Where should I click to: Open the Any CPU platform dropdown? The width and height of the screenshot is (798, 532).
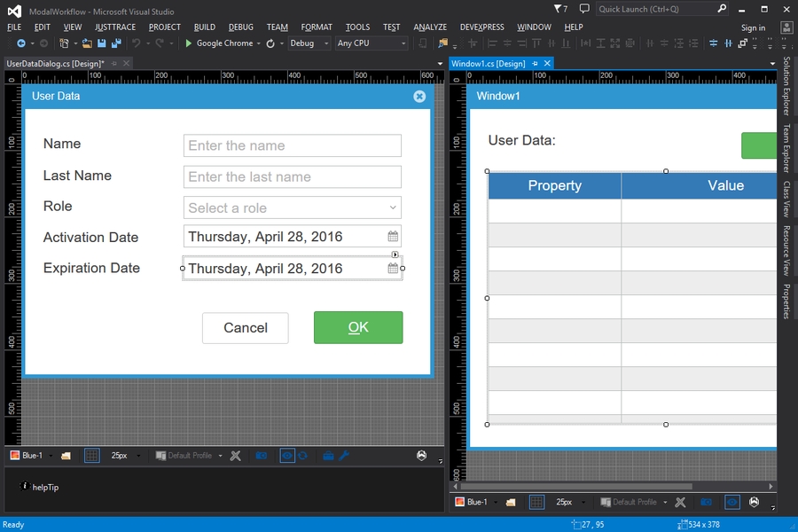click(372, 43)
